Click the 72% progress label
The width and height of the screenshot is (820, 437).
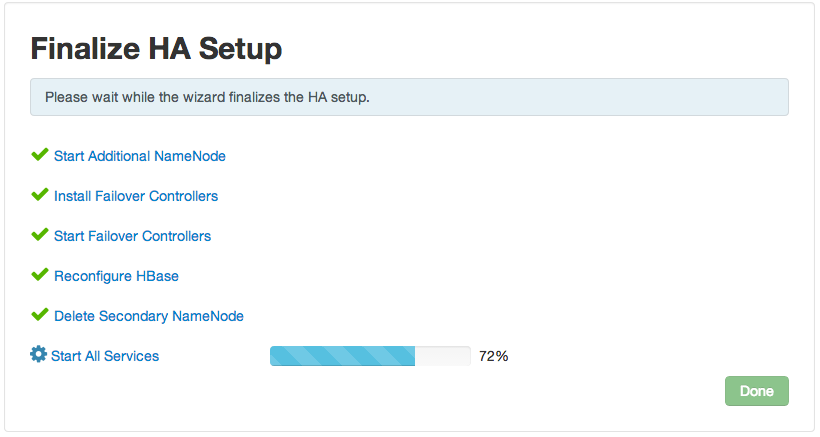493,356
